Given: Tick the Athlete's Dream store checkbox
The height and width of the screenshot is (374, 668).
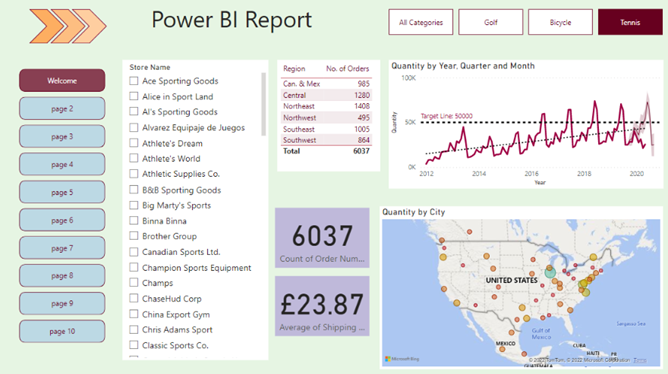Looking at the screenshot, I should pyautogui.click(x=134, y=143).
